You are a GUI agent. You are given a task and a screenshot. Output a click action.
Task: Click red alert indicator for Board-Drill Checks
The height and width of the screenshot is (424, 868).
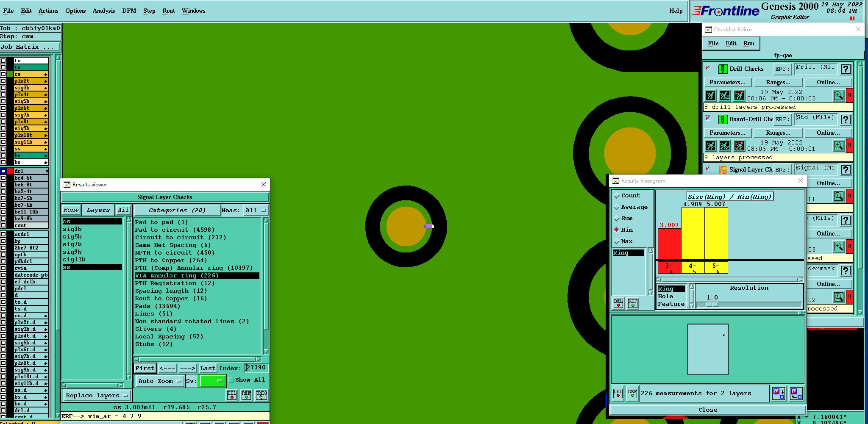coord(849,146)
